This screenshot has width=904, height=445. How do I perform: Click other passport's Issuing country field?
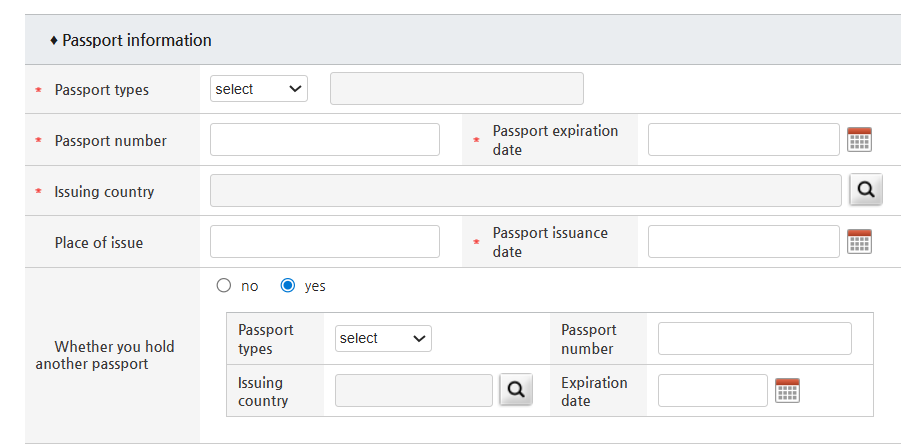[x=414, y=390]
